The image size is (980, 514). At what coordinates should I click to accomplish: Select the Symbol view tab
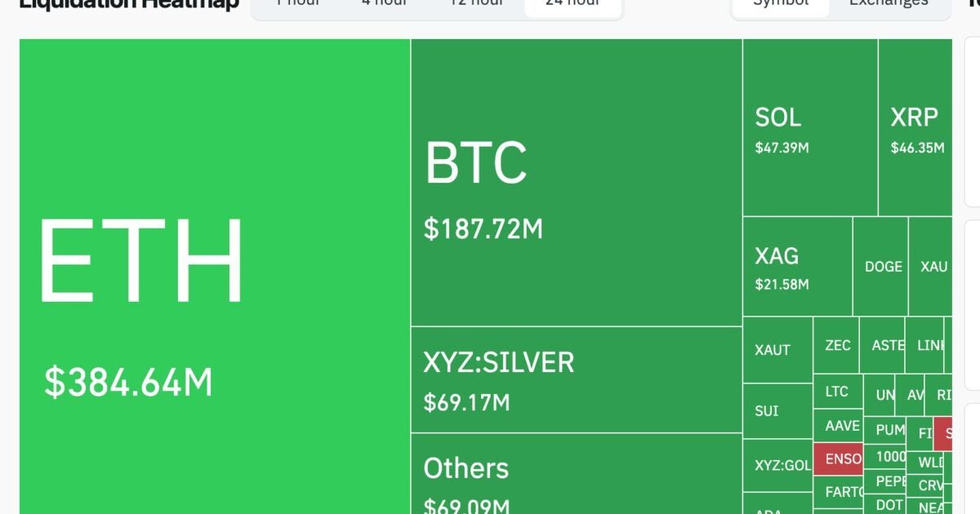click(x=781, y=3)
